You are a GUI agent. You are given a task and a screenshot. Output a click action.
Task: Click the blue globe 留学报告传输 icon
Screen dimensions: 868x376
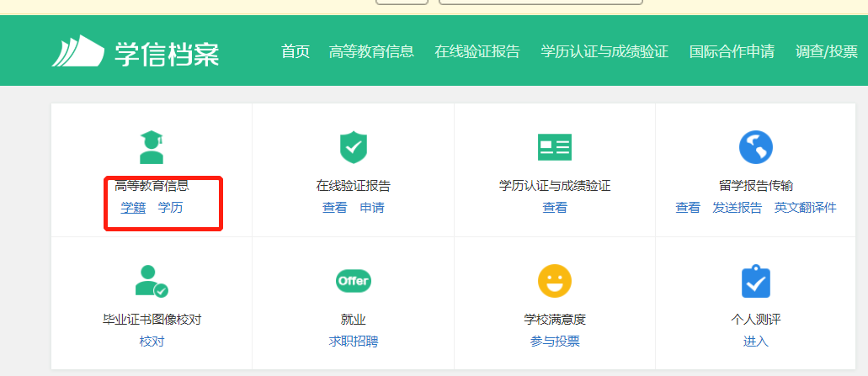click(755, 147)
